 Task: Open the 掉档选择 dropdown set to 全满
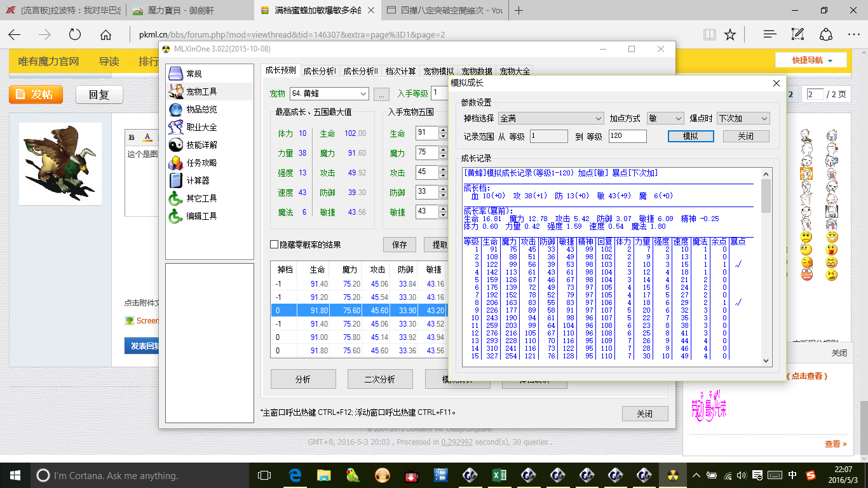coord(598,118)
